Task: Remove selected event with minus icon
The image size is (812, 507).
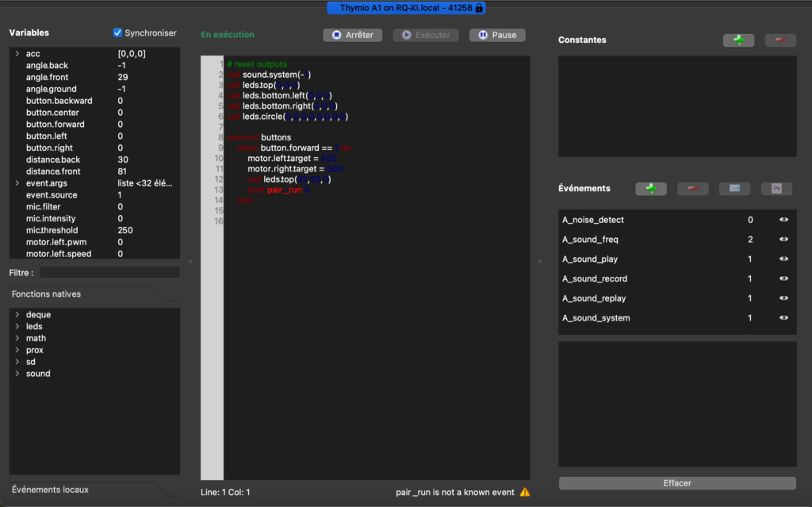Action: tap(692, 189)
